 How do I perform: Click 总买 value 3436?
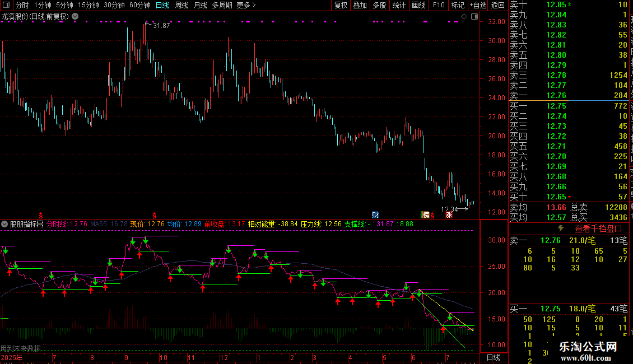(x=618, y=217)
